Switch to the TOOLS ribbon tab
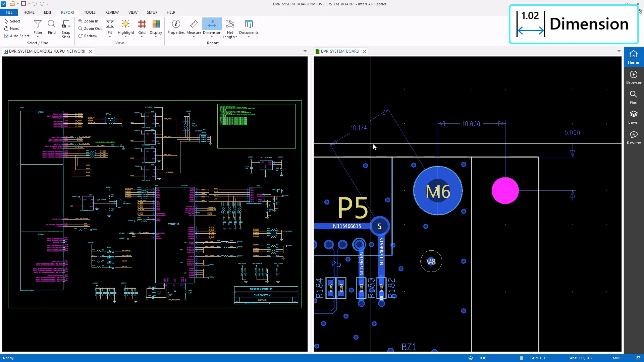The height and width of the screenshot is (362, 644). click(90, 12)
